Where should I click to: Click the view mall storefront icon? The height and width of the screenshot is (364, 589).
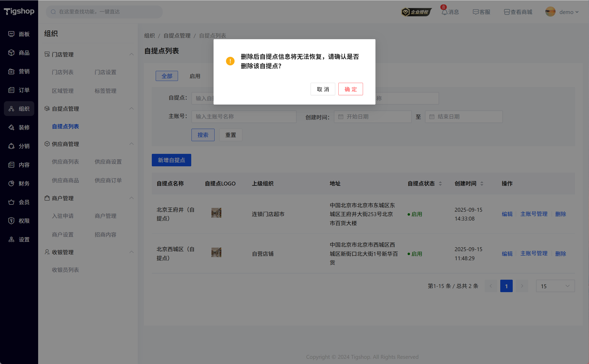click(507, 12)
